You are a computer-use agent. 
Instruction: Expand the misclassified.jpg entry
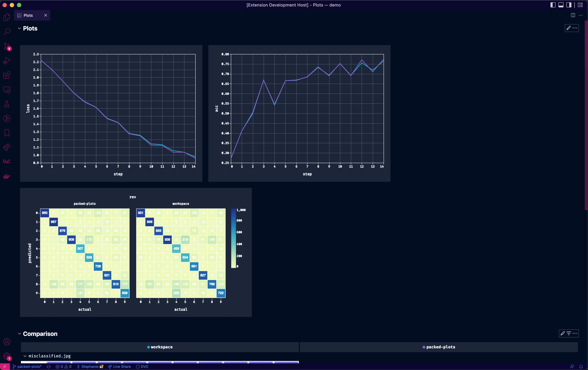(25, 356)
